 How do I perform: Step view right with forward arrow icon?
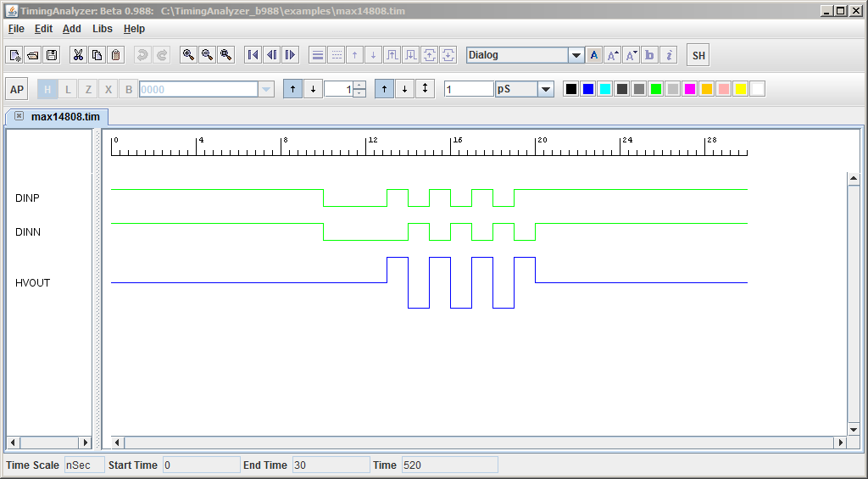(x=290, y=55)
